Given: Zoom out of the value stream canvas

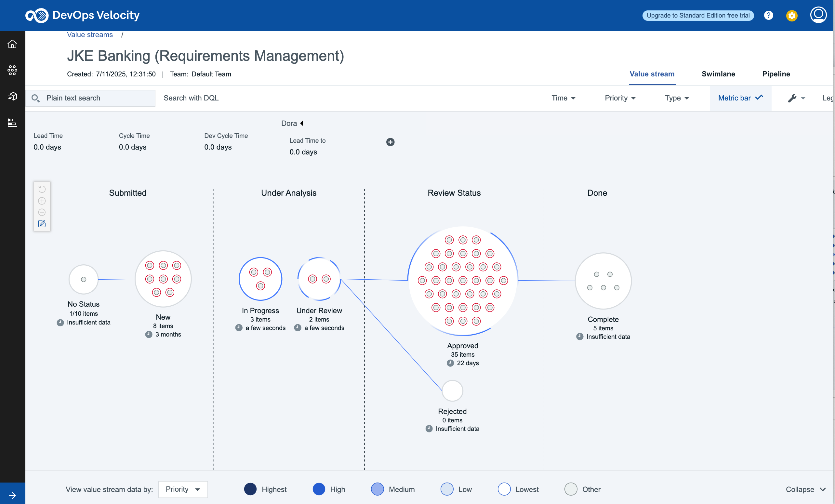Looking at the screenshot, I should click(42, 213).
